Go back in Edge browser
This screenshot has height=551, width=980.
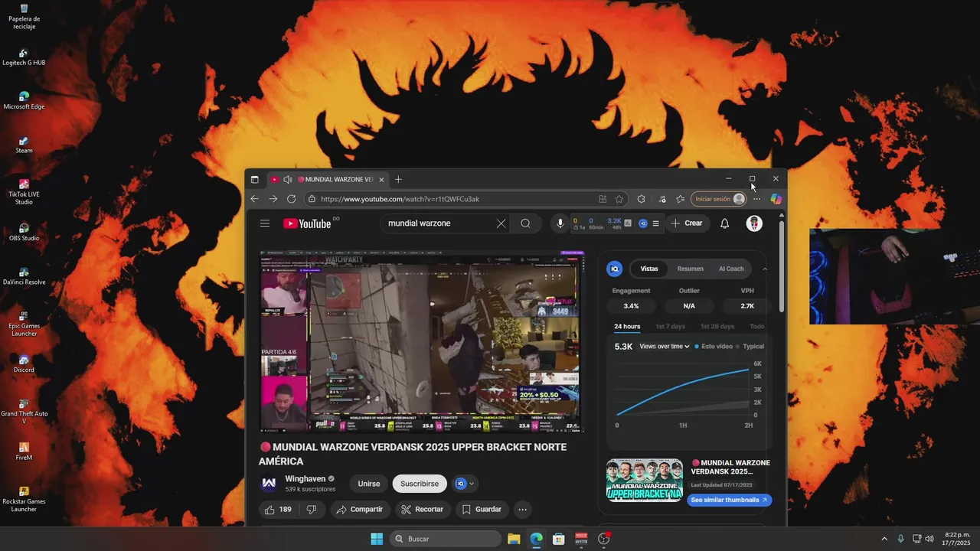click(x=255, y=199)
